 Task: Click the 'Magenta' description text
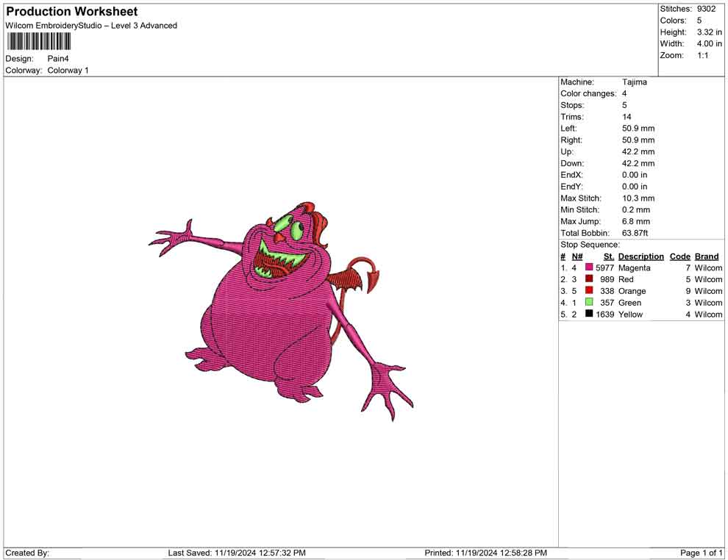pos(634,268)
